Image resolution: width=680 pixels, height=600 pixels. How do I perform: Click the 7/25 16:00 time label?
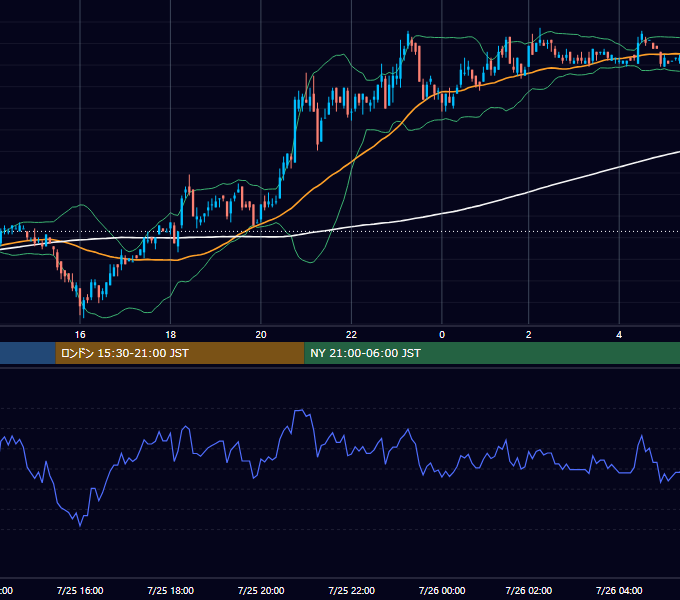click(x=80, y=590)
